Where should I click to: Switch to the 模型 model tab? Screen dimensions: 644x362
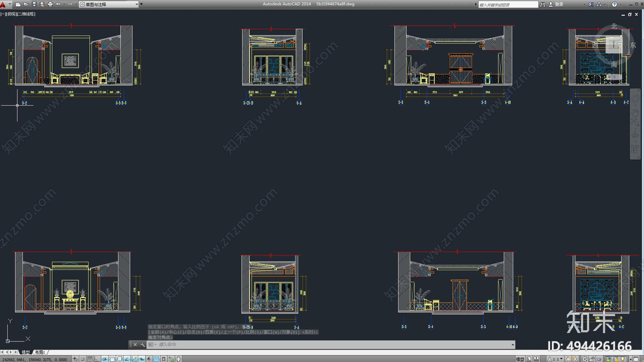(x=26, y=352)
